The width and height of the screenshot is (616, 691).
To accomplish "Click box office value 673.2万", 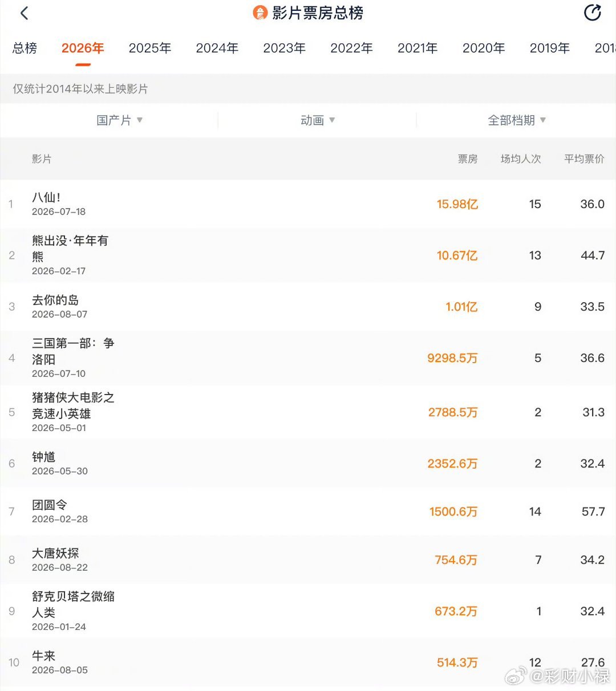I will 456,611.
